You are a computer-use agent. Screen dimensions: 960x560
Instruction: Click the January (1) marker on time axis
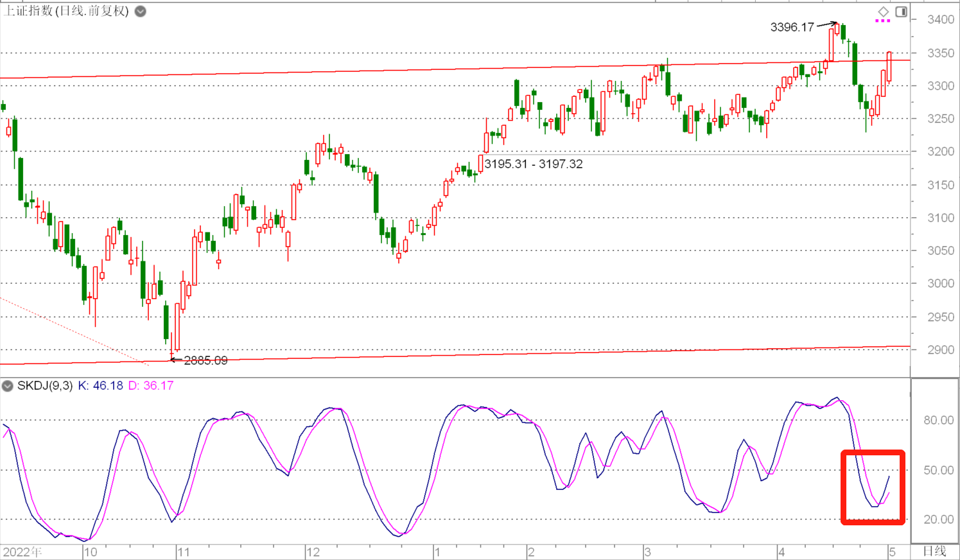[x=437, y=552]
